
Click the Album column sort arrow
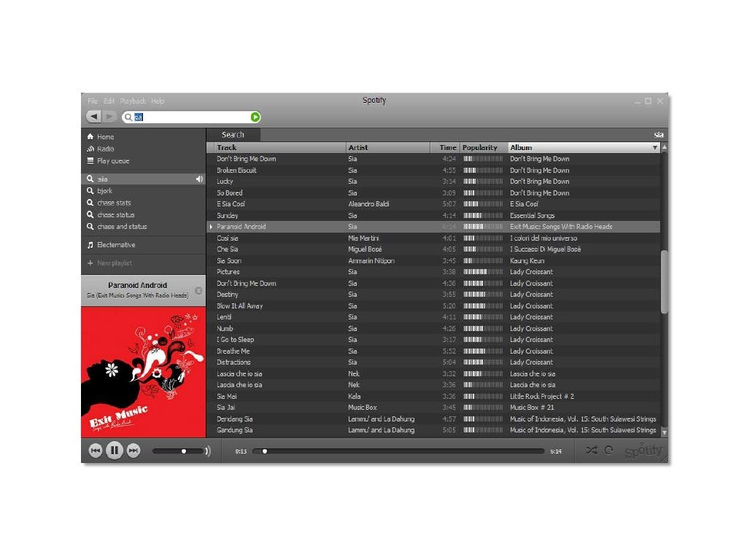[x=655, y=148]
